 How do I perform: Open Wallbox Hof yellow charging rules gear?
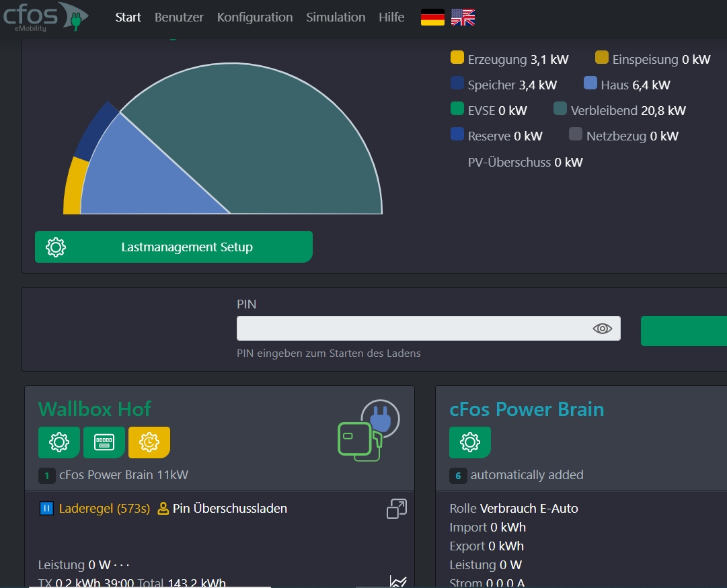pos(149,442)
